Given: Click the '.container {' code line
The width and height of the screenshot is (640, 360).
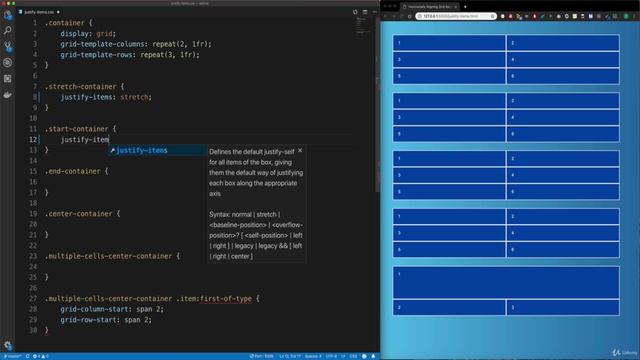Looking at the screenshot, I should (x=69, y=23).
